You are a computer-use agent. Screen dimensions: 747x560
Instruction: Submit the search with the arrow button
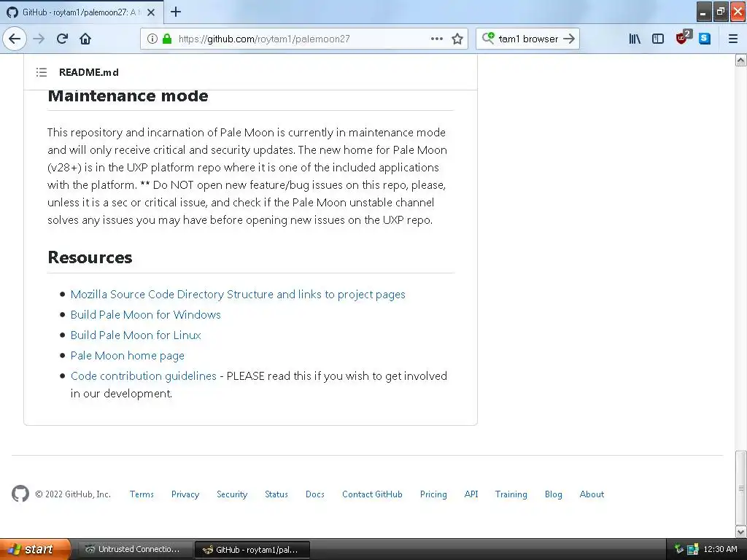point(569,39)
